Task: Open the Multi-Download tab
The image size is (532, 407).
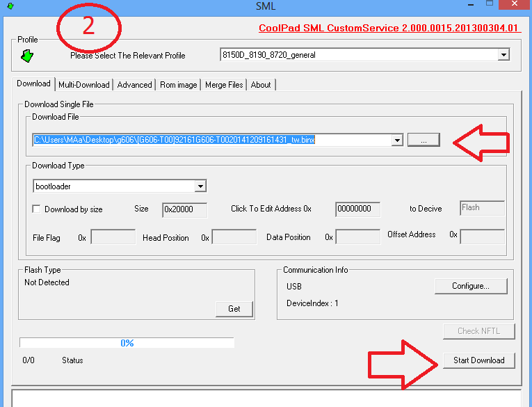Action: coord(84,84)
